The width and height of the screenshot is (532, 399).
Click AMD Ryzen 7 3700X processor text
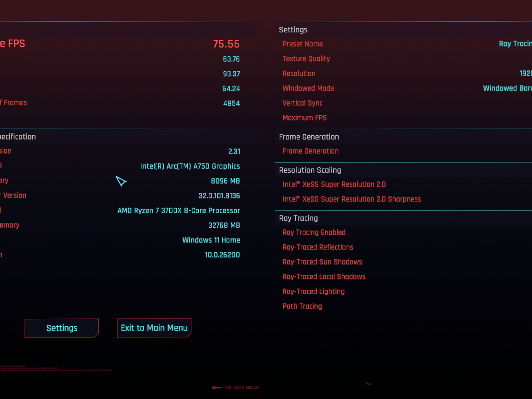point(179,211)
